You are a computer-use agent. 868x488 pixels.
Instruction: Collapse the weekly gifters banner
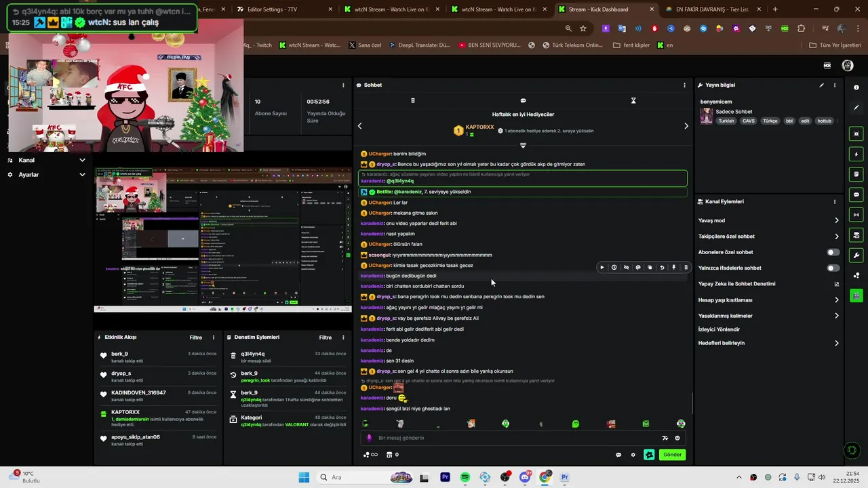(x=523, y=145)
